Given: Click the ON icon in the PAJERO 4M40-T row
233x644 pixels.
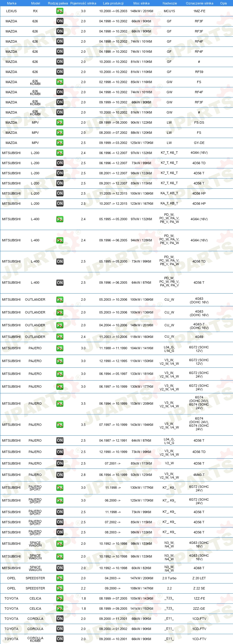Looking at the screenshot, I should point(60,475).
